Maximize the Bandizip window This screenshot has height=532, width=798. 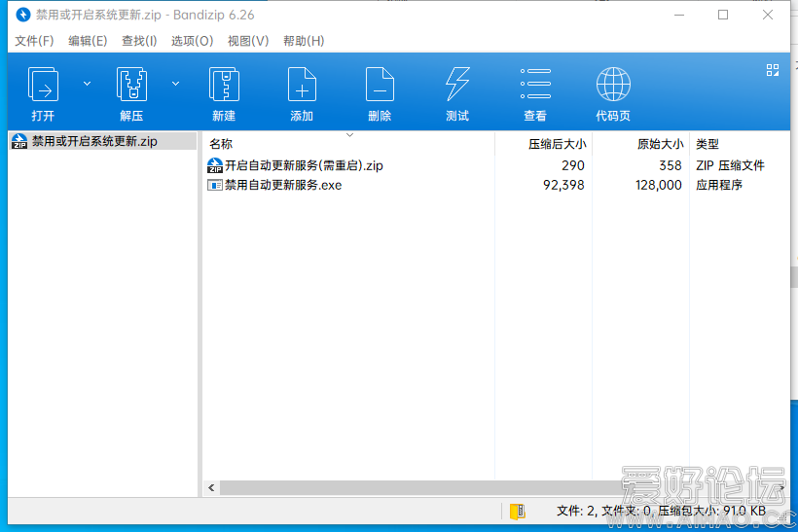pyautogui.click(x=723, y=15)
